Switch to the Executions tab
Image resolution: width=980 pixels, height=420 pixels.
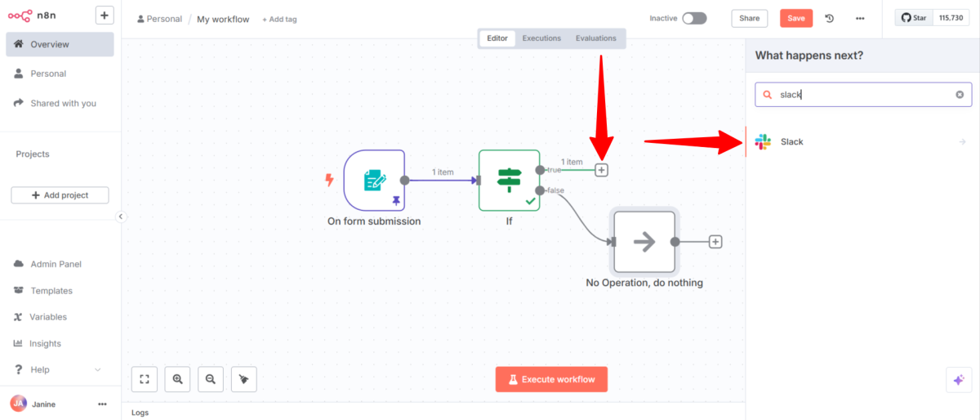(x=541, y=38)
